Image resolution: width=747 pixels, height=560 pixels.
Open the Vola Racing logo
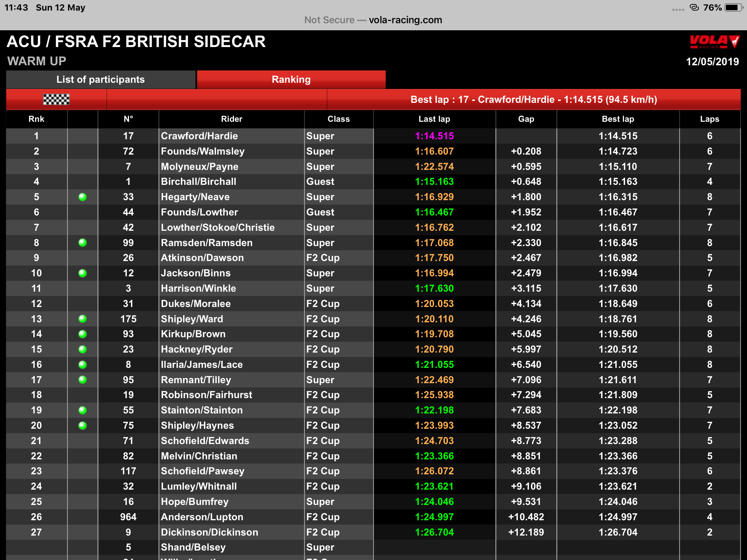click(x=714, y=42)
